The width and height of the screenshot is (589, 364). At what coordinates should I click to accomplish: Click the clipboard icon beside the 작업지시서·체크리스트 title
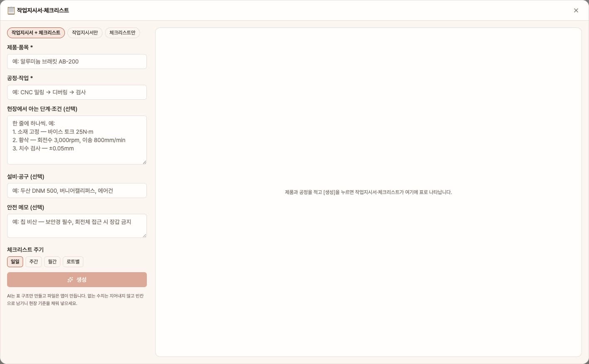pyautogui.click(x=11, y=10)
